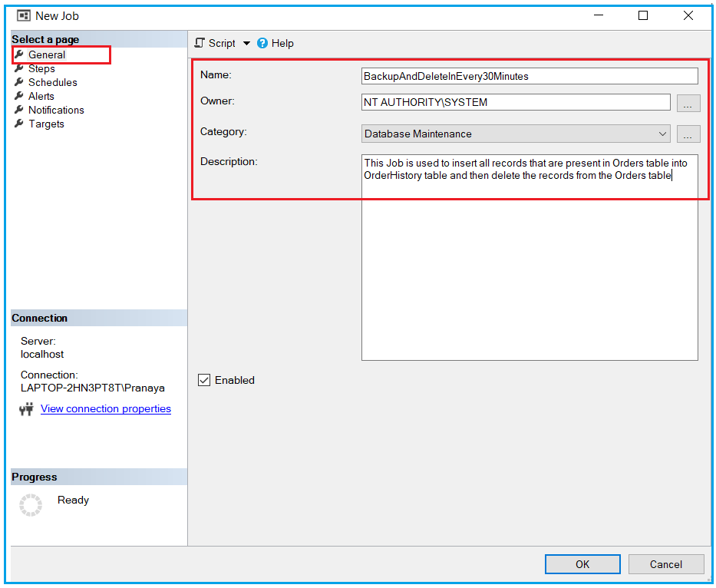Open the Owner browse dialog

[688, 103]
